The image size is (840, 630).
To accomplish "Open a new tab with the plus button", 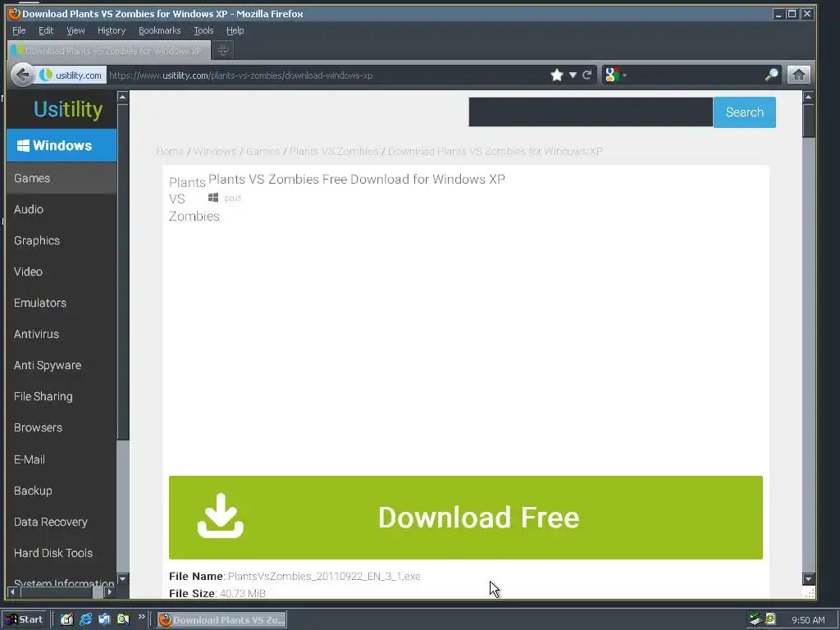I will pos(223,50).
